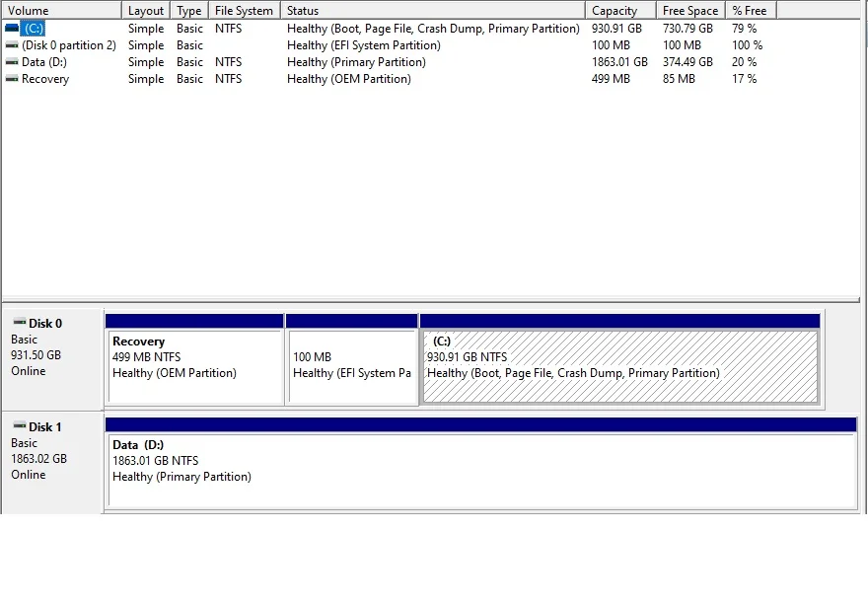Sort by the Layout column header
868x608 pixels.
146,11
